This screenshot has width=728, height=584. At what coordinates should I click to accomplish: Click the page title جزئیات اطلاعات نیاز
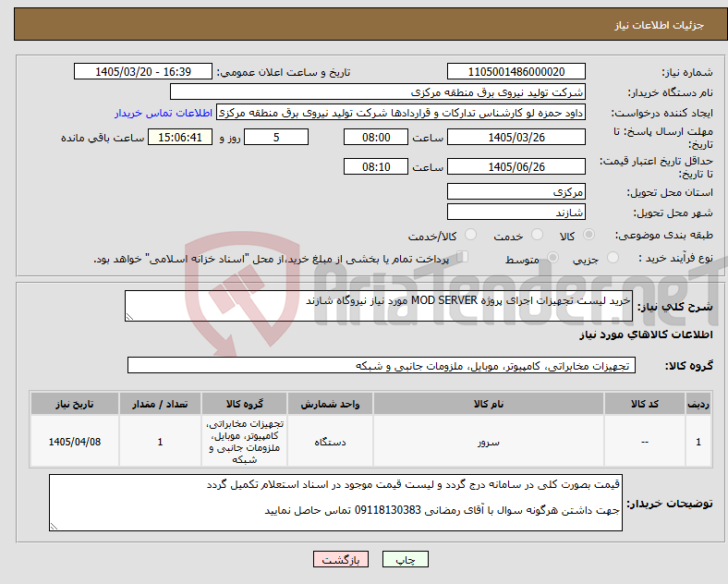(660, 25)
